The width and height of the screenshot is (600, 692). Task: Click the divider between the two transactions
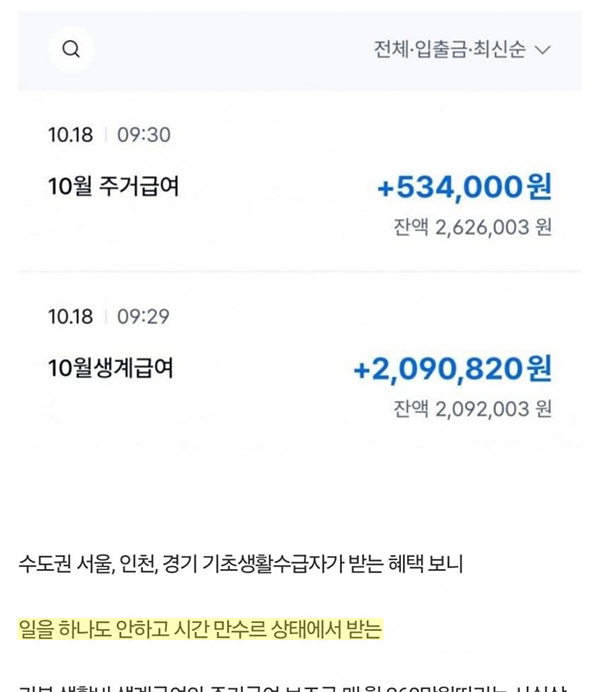(x=300, y=272)
